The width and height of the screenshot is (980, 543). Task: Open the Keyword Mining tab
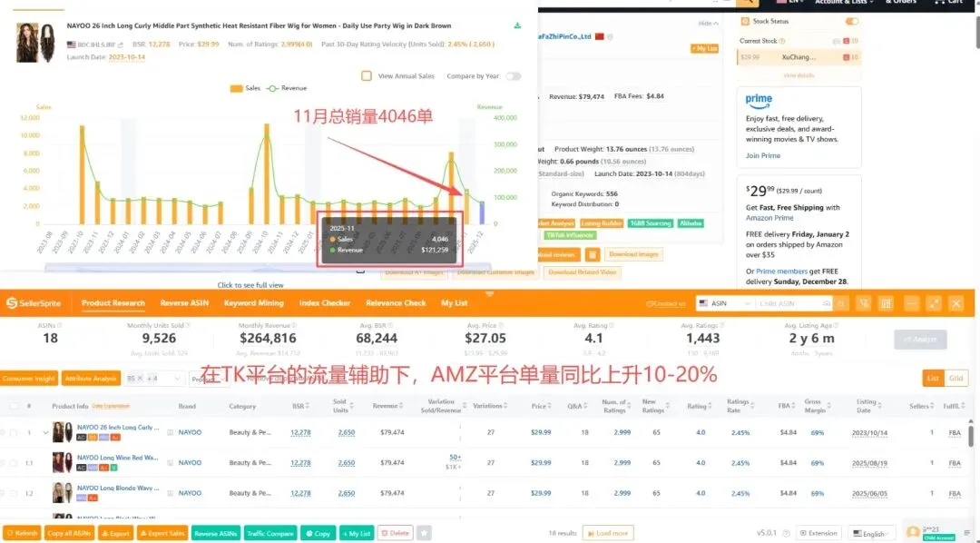254,303
